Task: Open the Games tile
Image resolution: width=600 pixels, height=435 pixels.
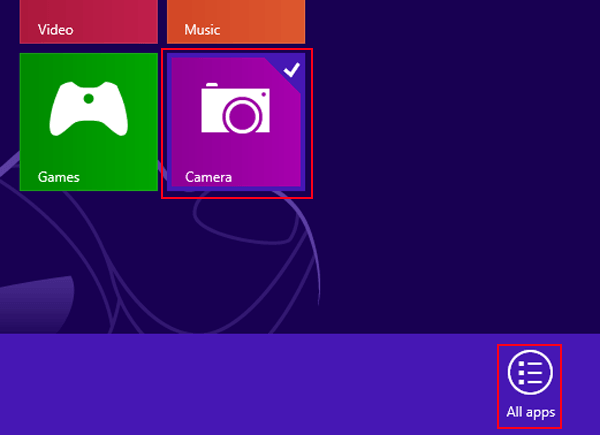Action: coord(89,122)
